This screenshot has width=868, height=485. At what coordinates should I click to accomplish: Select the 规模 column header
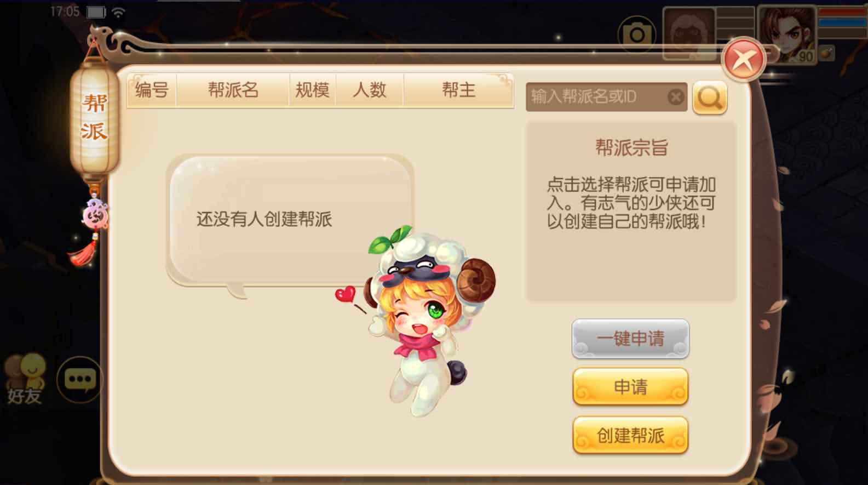tap(312, 90)
